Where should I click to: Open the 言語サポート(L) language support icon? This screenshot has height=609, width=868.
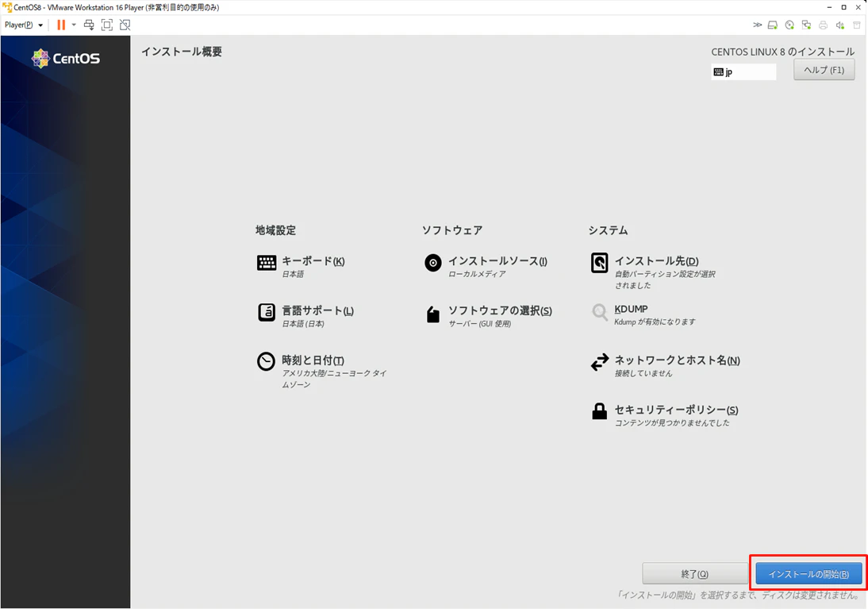tap(267, 312)
